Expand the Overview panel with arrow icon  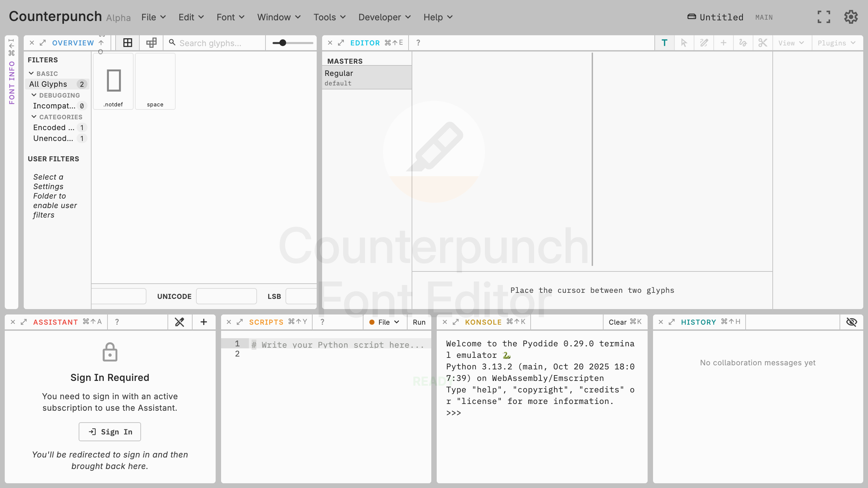click(x=43, y=43)
